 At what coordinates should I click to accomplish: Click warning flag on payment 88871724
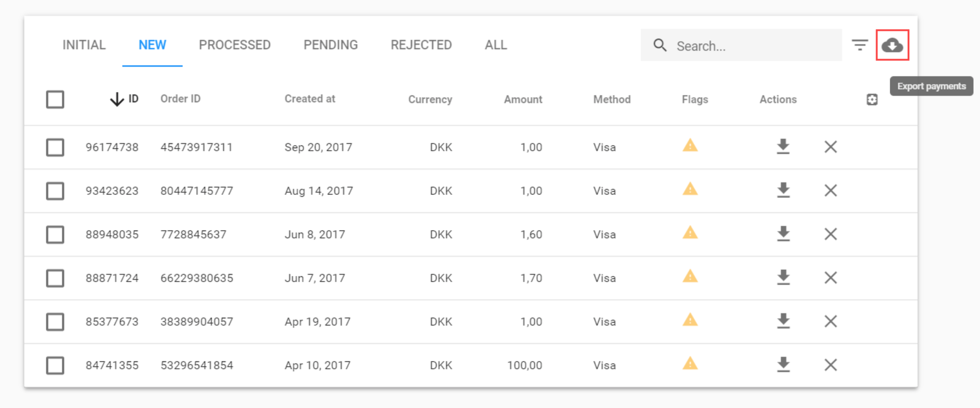pyautogui.click(x=690, y=276)
